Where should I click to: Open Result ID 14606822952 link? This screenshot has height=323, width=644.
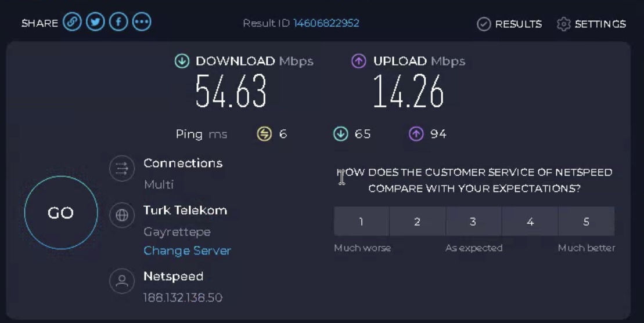click(x=326, y=23)
